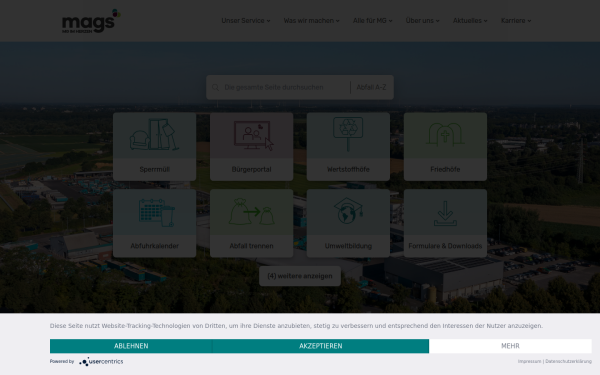The width and height of the screenshot is (600, 375).
Task: Click the Formulare & Downloads arrow icon
Action: (445, 213)
